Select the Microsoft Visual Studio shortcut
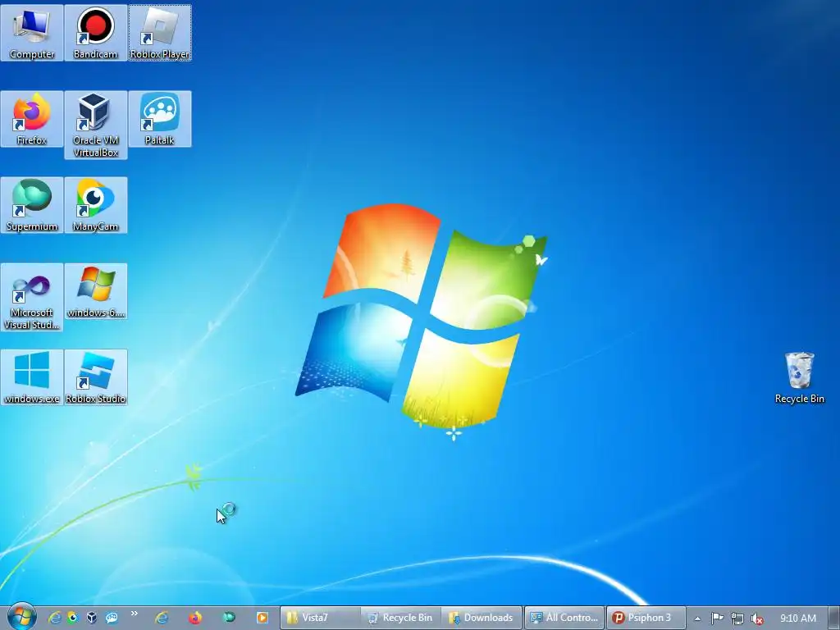 pyautogui.click(x=32, y=297)
